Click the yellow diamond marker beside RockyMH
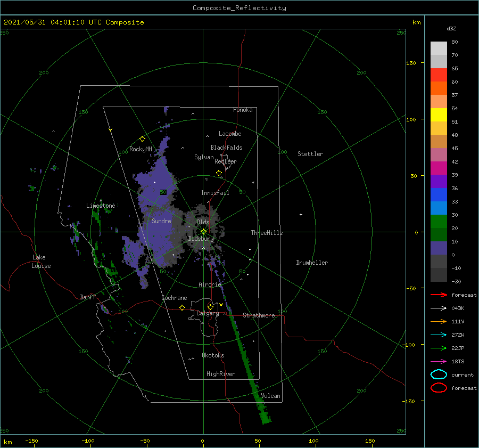The image size is (479, 448). (142, 139)
